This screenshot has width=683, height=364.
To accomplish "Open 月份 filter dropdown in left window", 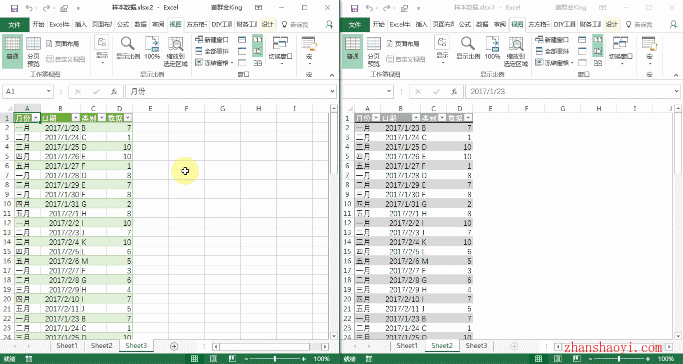I will point(36,118).
